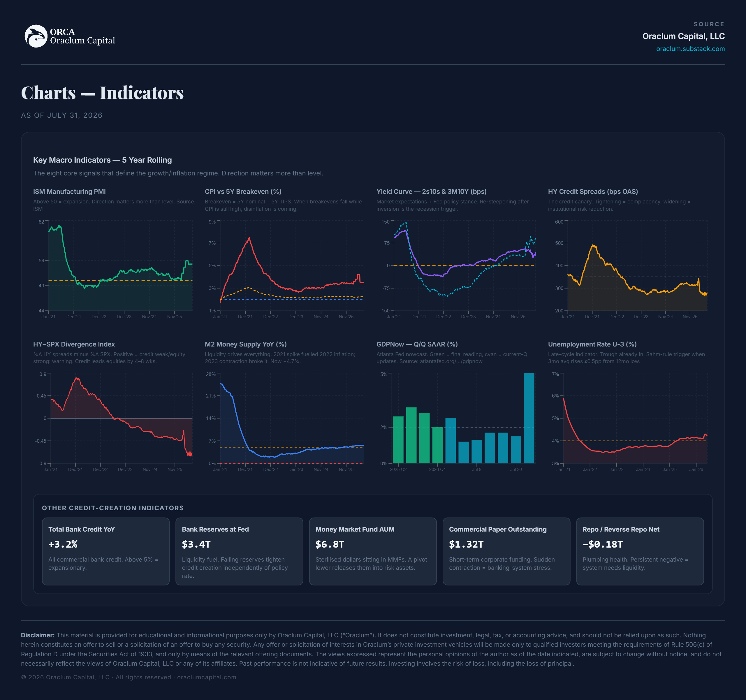This screenshot has height=700, width=746.
Task: Click the Oraclum Capital, LLC source text
Action: (683, 36)
